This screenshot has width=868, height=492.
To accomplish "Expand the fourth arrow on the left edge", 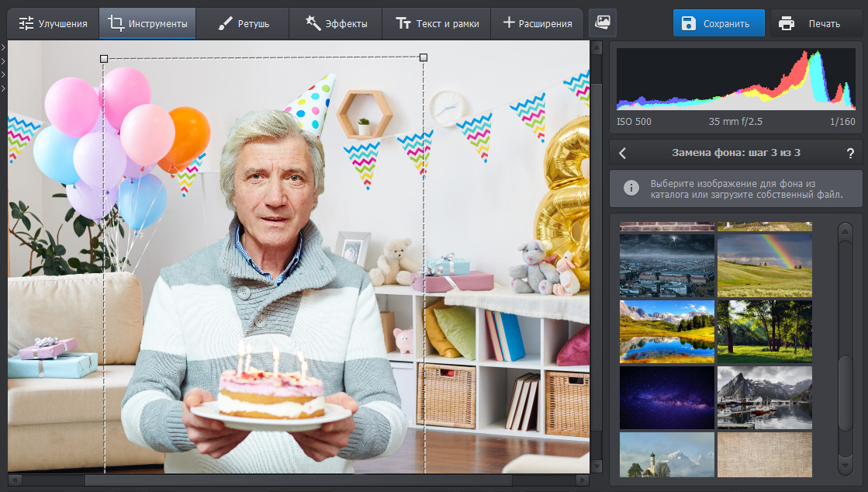I will [x=3, y=88].
